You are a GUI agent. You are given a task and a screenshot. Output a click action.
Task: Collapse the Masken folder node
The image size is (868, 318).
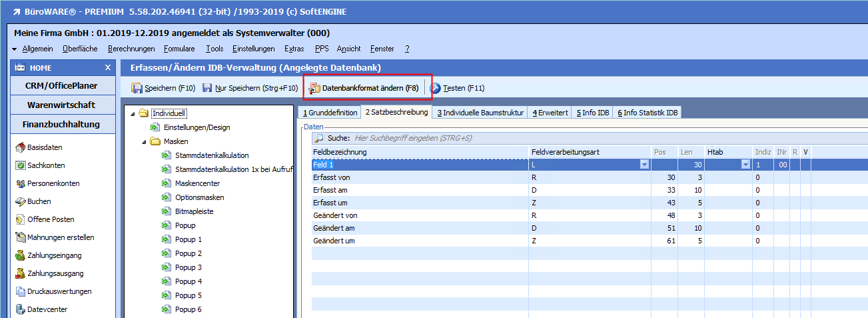click(144, 141)
